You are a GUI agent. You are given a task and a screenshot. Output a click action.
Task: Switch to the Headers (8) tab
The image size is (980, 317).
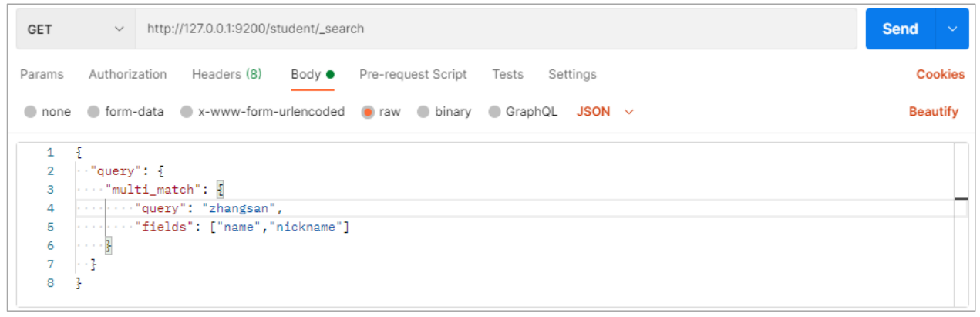(x=227, y=75)
